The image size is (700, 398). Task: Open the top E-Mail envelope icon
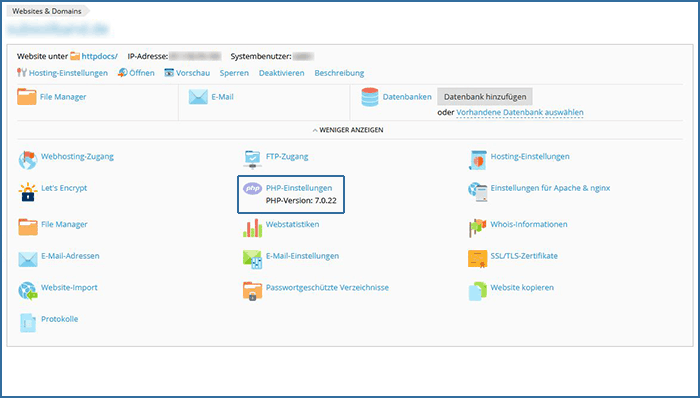(198, 97)
